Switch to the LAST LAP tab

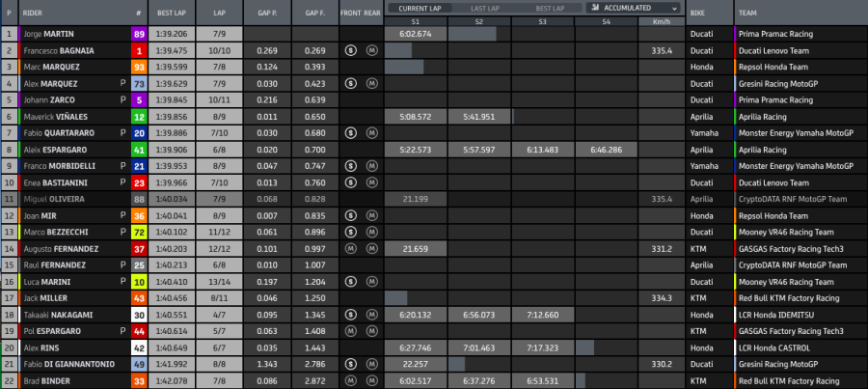[487, 9]
